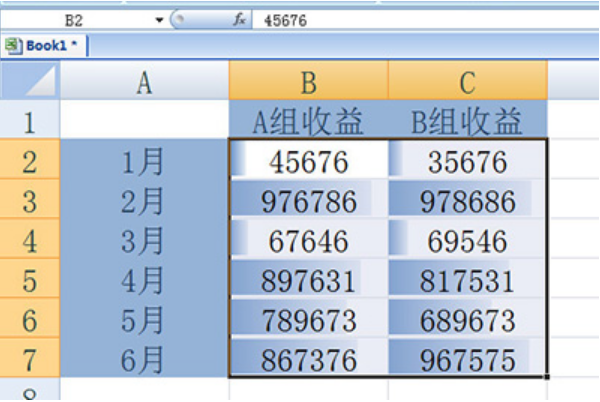Screen dimensions: 600x402
Task: Select cell with value 45676
Action: point(308,159)
